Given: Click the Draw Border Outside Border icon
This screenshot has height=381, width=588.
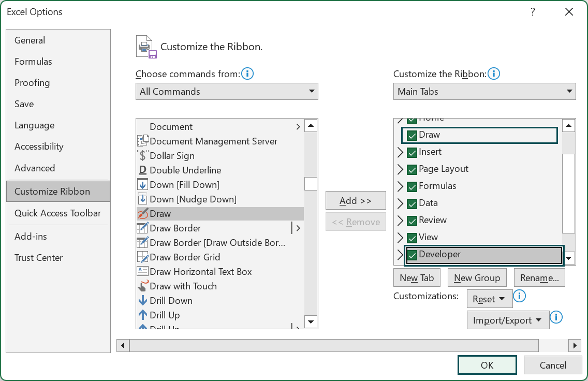Looking at the screenshot, I should pos(143,243).
